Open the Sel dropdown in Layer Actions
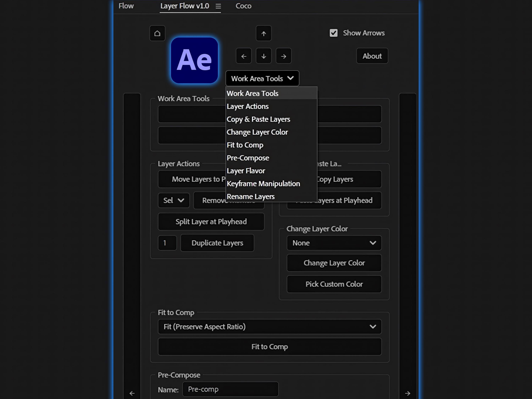This screenshot has width=532, height=399. pyautogui.click(x=174, y=200)
